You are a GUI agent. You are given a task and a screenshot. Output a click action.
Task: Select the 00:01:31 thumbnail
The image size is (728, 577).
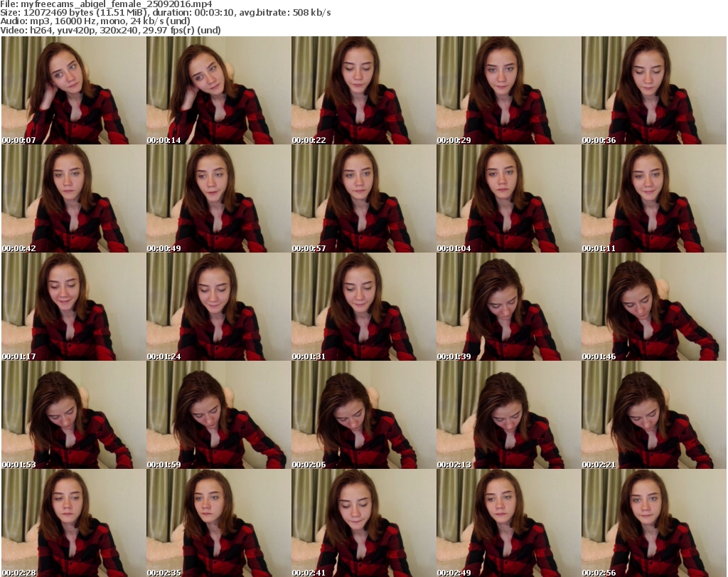pos(363,307)
